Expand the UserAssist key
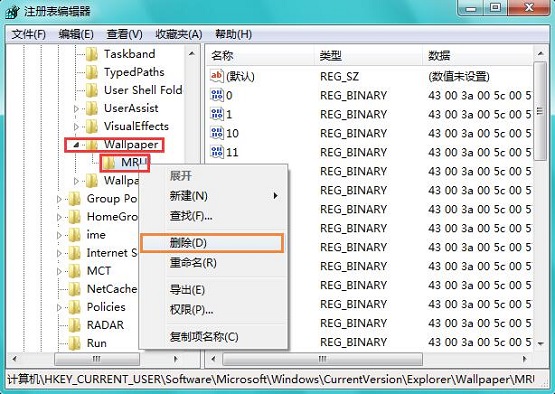 tap(76, 108)
